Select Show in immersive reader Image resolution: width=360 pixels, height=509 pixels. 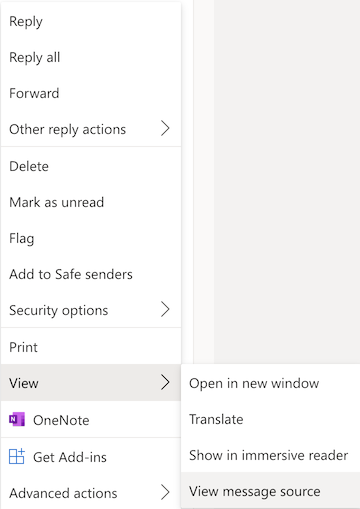click(x=270, y=455)
